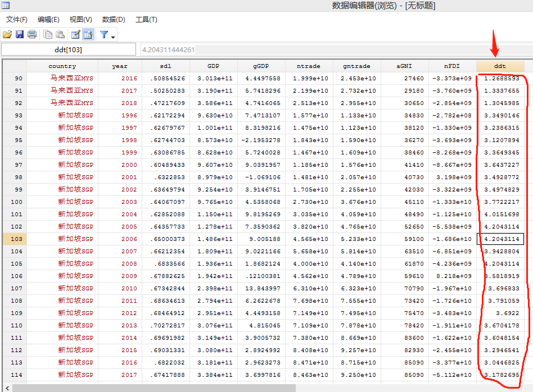The image size is (533, 392).
Task: Click the Print icon in toolbar
Action: coord(32,34)
